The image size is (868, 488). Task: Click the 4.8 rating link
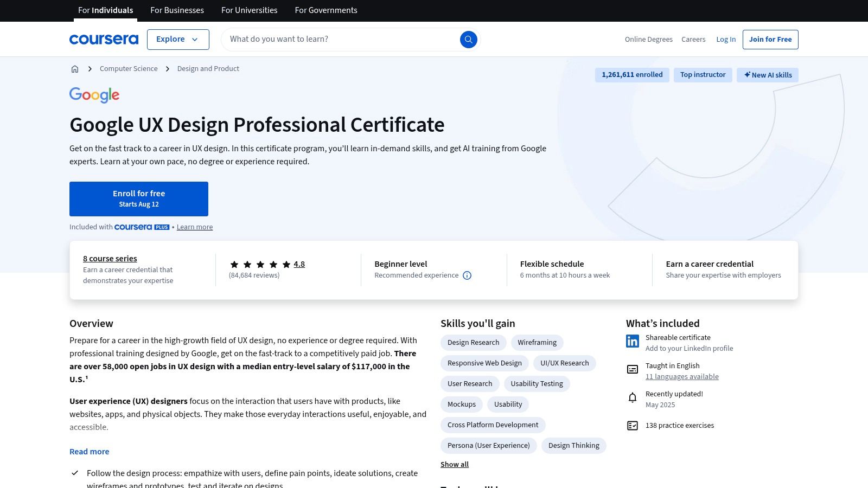[x=299, y=264]
